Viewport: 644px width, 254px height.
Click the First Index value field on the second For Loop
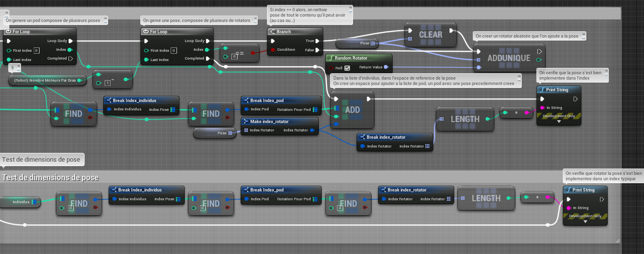[x=174, y=50]
